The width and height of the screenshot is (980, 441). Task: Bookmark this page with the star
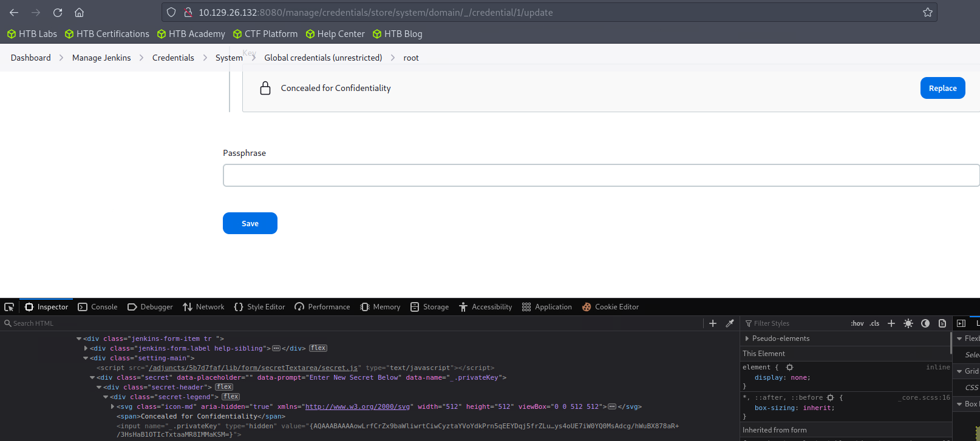pyautogui.click(x=928, y=12)
